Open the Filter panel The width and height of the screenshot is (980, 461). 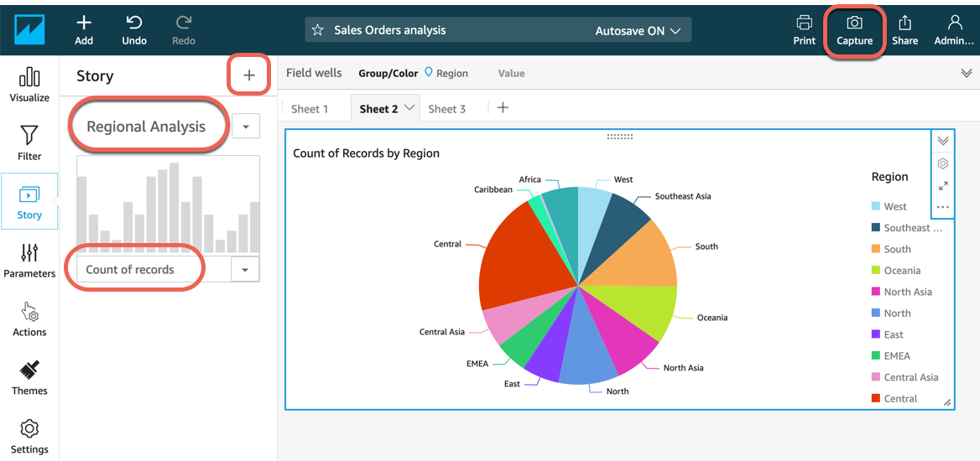29,142
